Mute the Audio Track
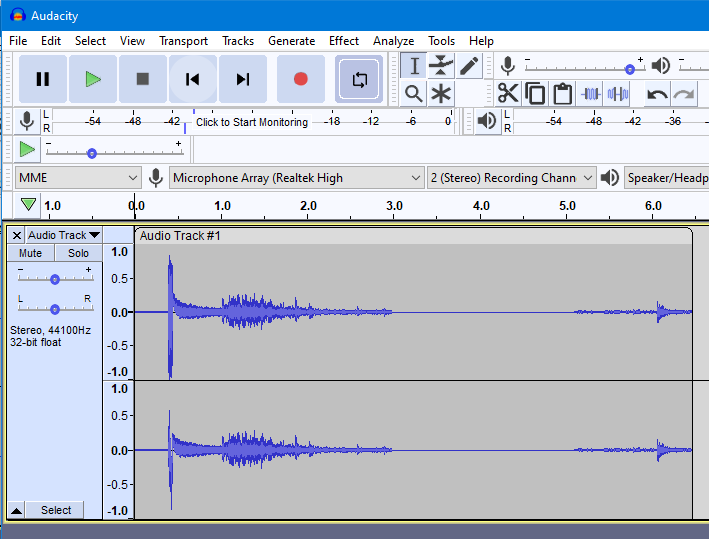 coord(30,253)
